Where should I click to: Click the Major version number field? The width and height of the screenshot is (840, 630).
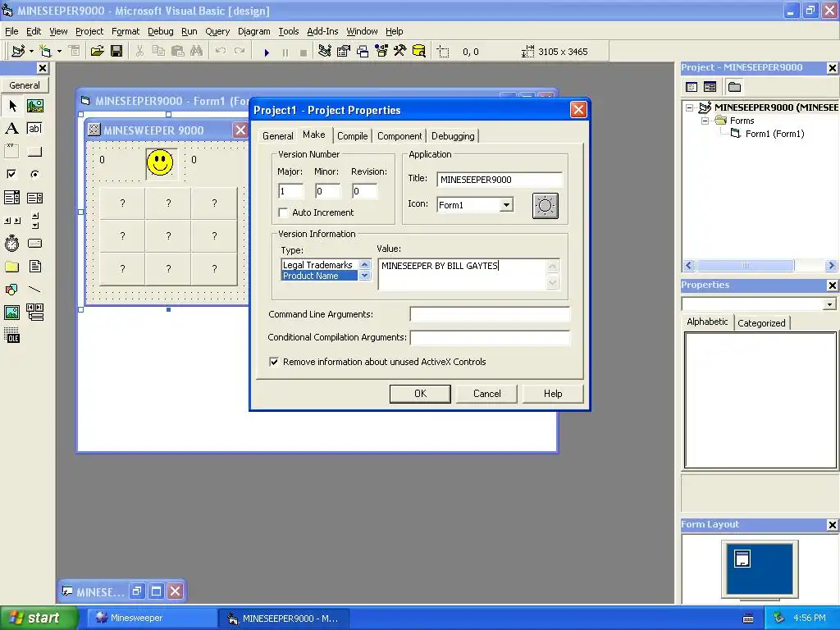click(291, 191)
